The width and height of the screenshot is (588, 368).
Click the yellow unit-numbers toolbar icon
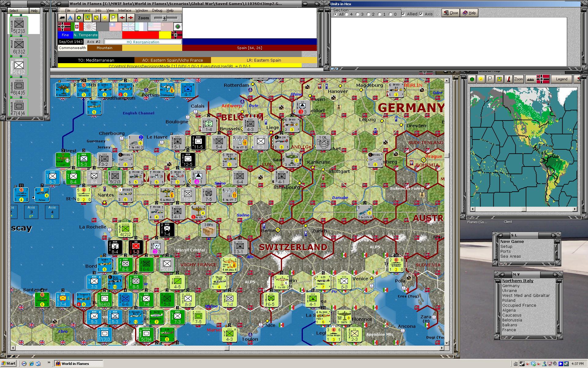pos(96,18)
